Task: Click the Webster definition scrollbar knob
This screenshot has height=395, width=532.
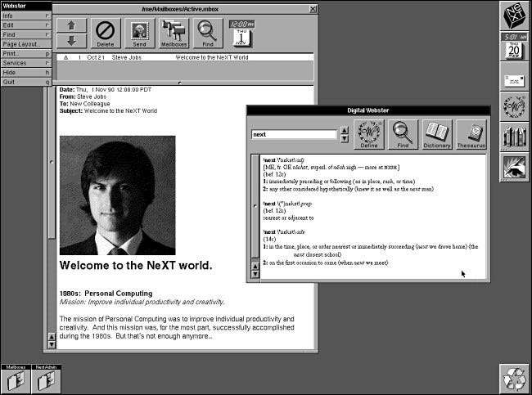Action: [x=255, y=206]
